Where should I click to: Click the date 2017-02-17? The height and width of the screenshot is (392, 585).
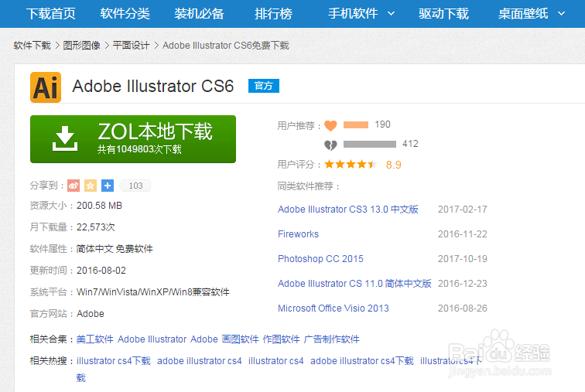[x=462, y=210]
